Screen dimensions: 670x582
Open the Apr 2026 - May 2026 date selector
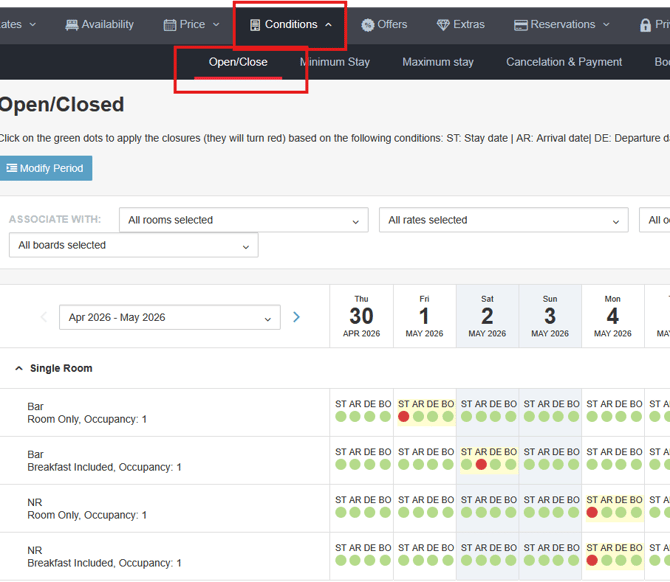(170, 317)
